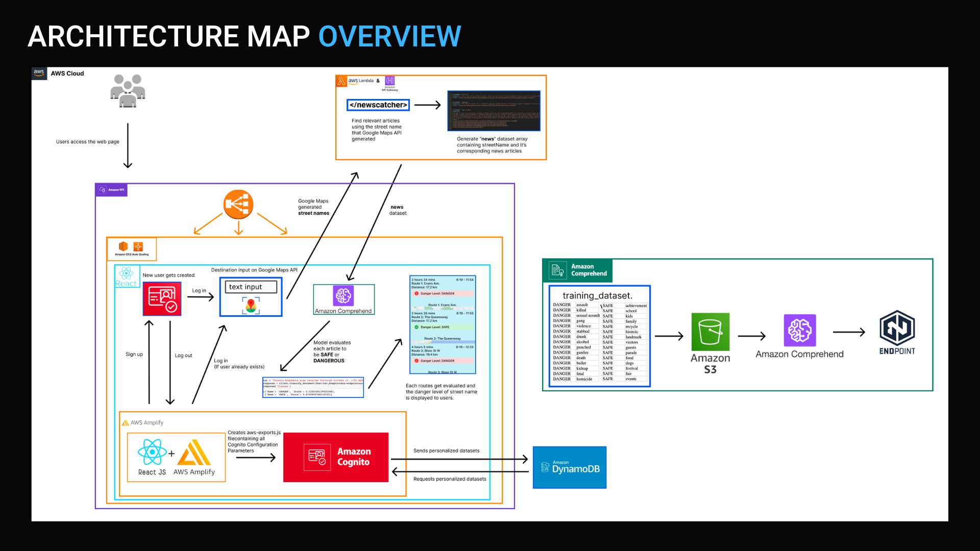Click the Endpoint hexagon icon
980x551 pixels.
(x=897, y=328)
